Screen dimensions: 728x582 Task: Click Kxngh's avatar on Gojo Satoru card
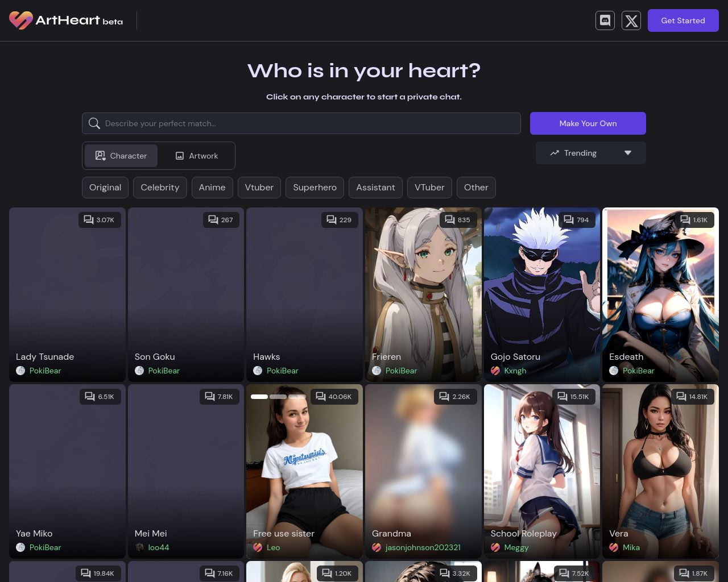(495, 371)
